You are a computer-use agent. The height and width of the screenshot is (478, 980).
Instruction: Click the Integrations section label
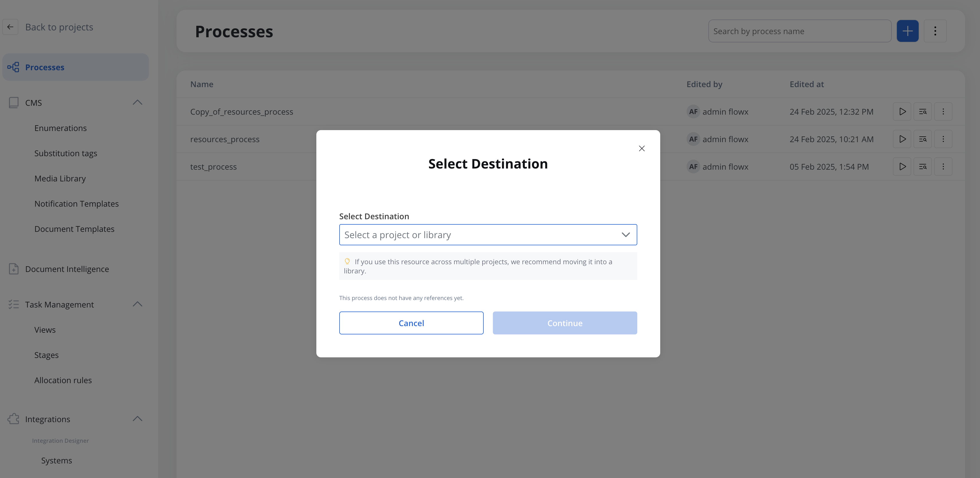point(48,419)
